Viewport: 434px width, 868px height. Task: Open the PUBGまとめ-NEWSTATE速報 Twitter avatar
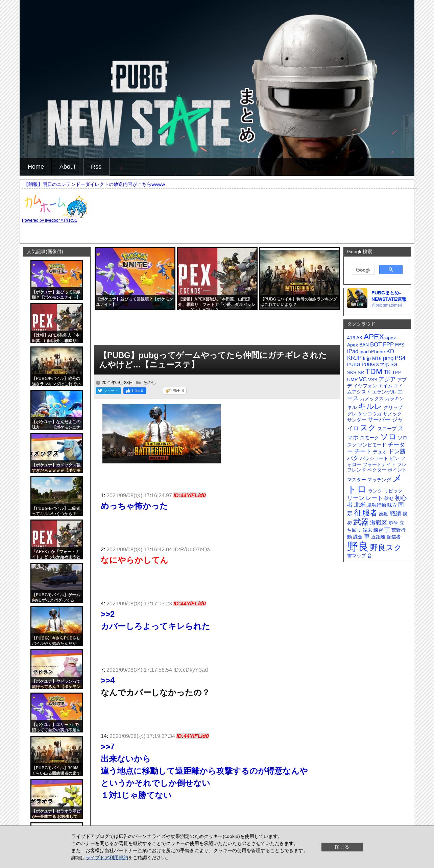point(357,298)
